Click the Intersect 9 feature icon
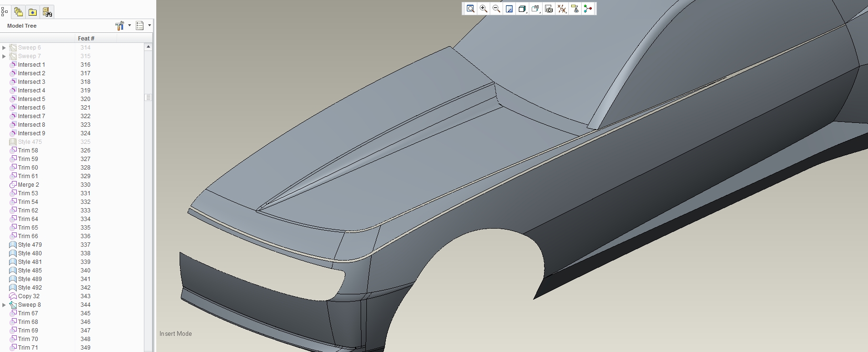The image size is (868, 352). point(13,133)
